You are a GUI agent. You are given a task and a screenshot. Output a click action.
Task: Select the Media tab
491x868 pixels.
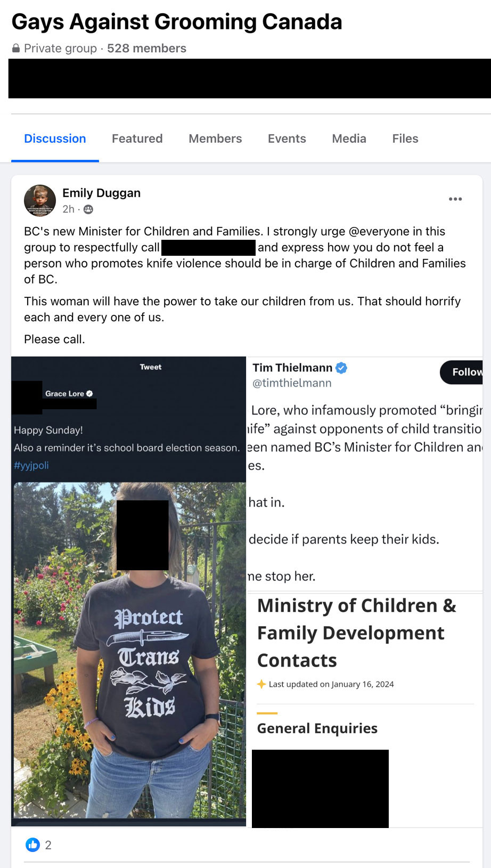point(349,139)
